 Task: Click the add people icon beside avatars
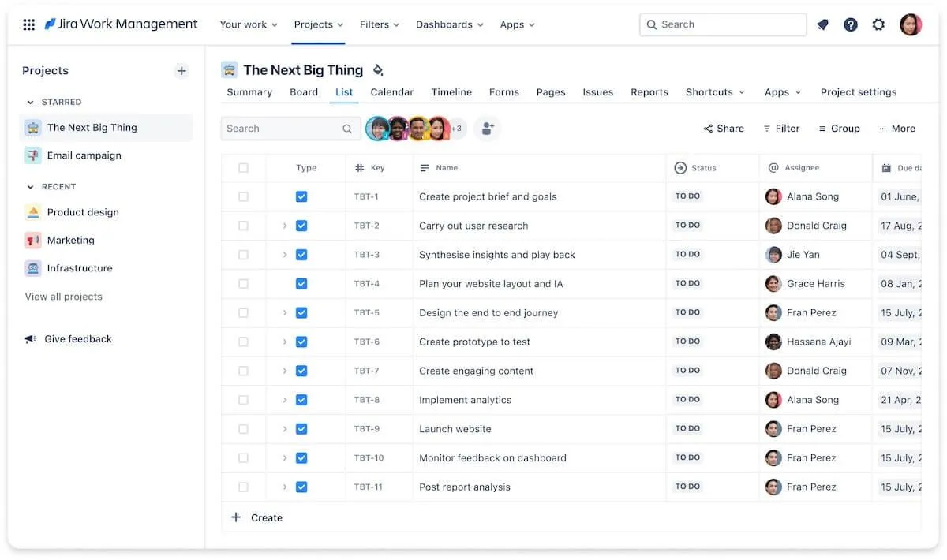point(488,129)
